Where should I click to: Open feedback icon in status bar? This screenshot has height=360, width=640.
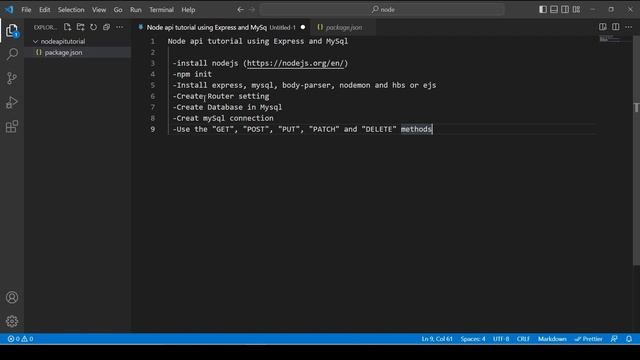[614, 339]
